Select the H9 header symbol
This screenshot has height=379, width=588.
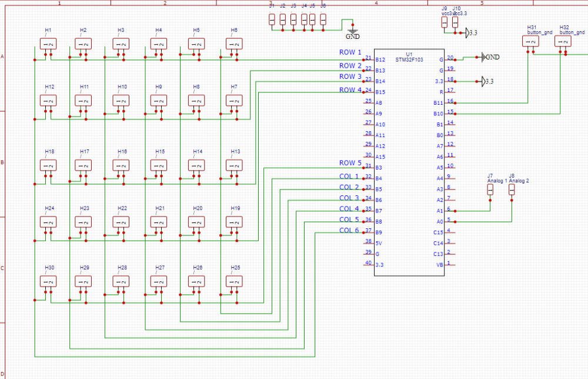tap(159, 101)
